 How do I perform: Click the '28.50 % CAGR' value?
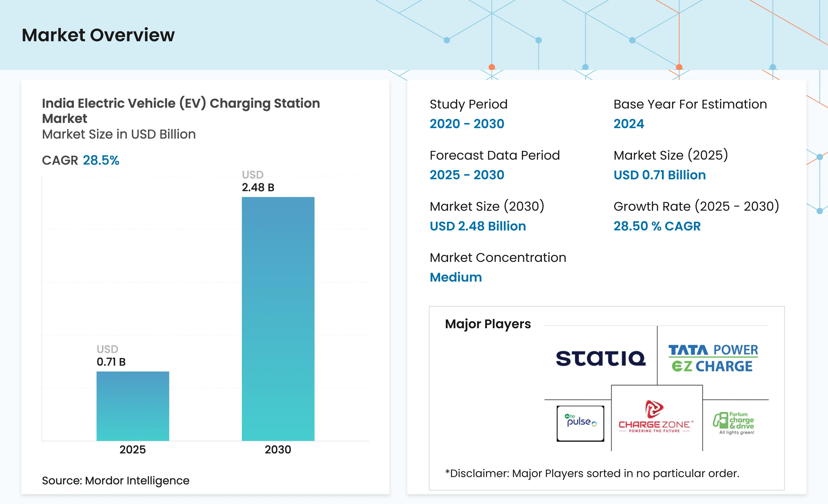coord(657,226)
